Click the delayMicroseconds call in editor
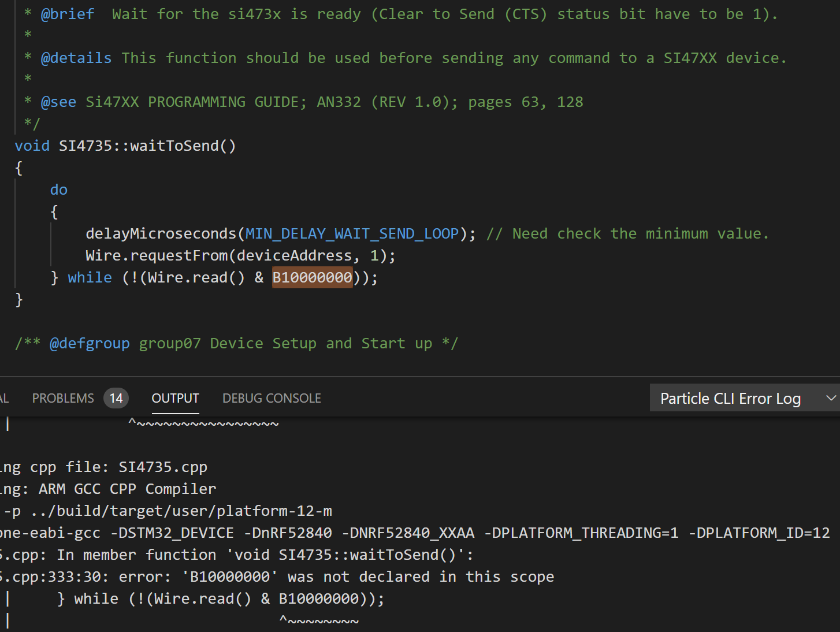The height and width of the screenshot is (632, 840). [161, 233]
